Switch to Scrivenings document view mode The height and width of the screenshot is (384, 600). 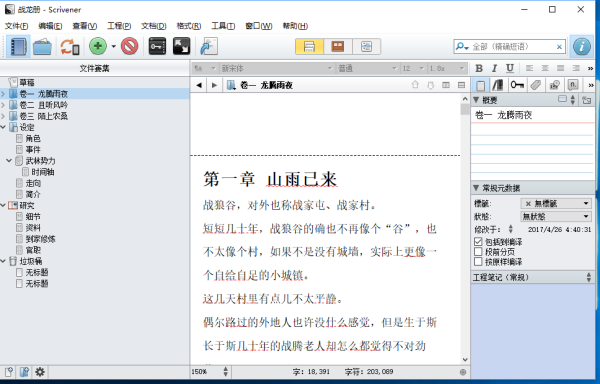point(309,47)
